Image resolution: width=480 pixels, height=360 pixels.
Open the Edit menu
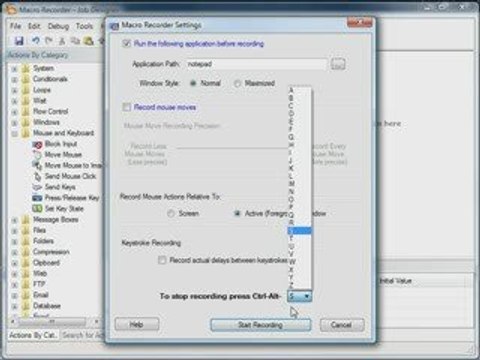click(x=34, y=26)
